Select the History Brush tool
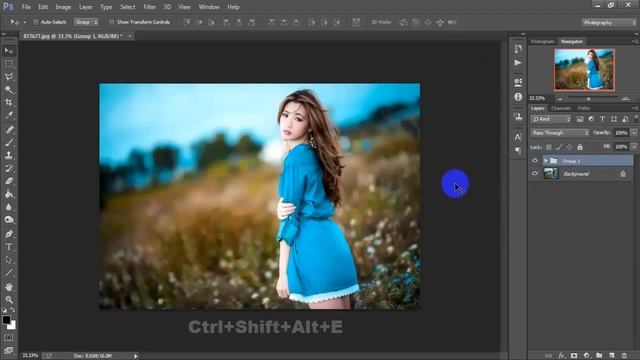The height and width of the screenshot is (360, 640). pos(9,168)
